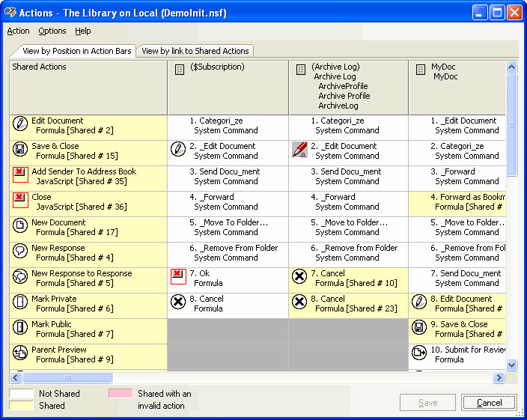Click the Mark Private icon
Viewport: 527px width, 420px height.
coord(20,303)
